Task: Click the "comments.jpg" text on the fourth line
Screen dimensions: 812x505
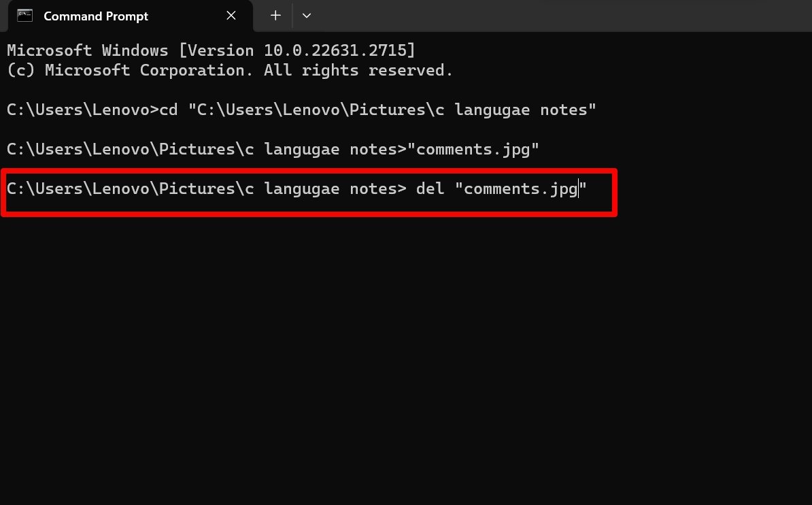Action: pyautogui.click(x=475, y=148)
